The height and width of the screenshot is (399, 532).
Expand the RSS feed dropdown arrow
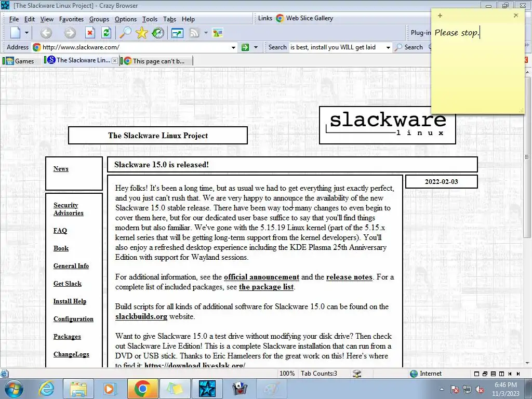(206, 33)
